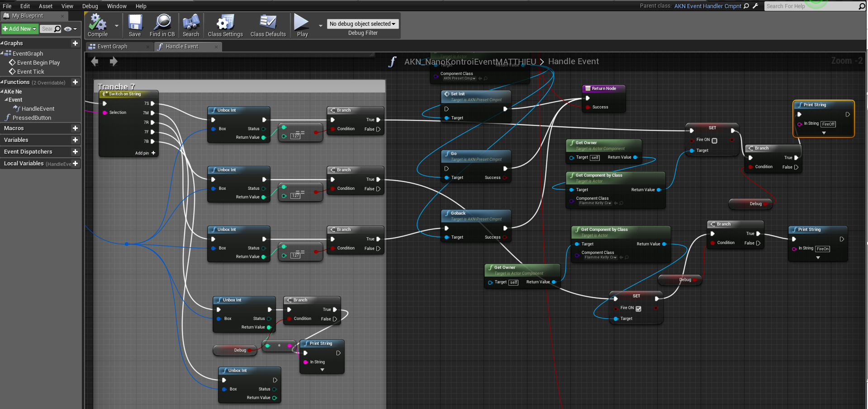868x409 pixels.
Task: Click the FireOff In String value field
Action: click(x=828, y=124)
